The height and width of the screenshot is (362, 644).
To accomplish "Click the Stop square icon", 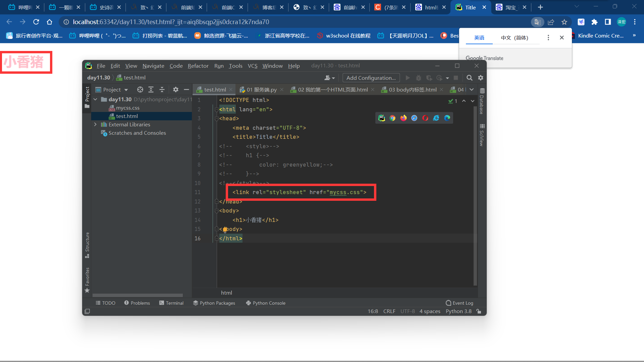I will (456, 78).
